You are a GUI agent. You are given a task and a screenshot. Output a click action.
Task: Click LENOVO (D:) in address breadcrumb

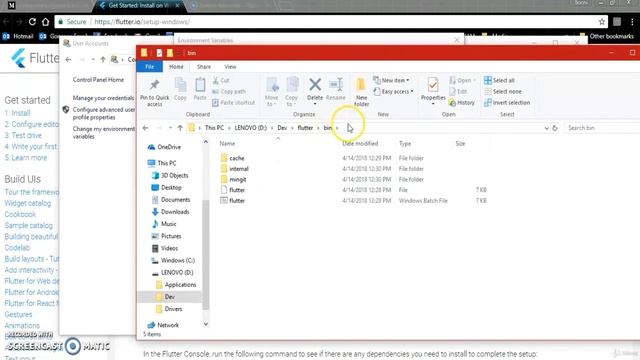point(251,128)
